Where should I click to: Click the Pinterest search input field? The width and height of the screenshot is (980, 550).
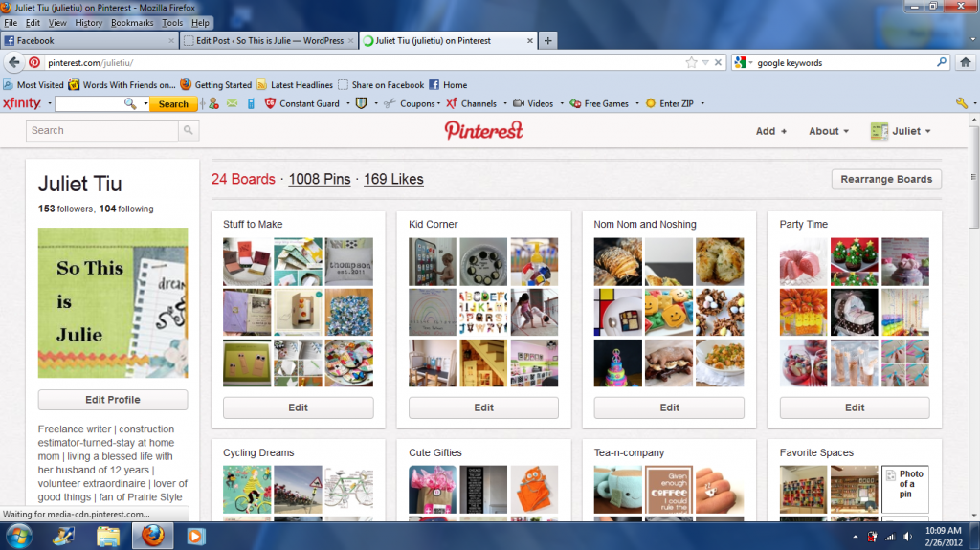click(101, 131)
